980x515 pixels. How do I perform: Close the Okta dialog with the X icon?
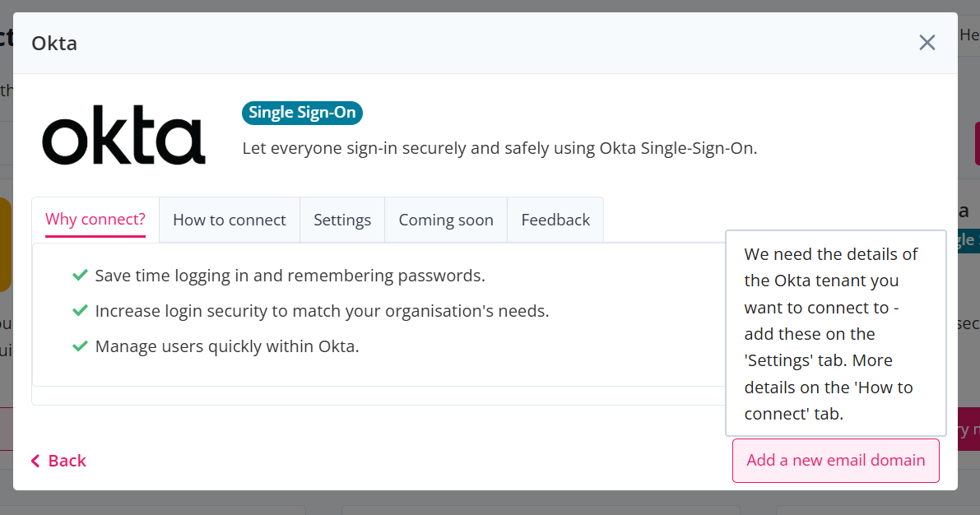(x=927, y=43)
